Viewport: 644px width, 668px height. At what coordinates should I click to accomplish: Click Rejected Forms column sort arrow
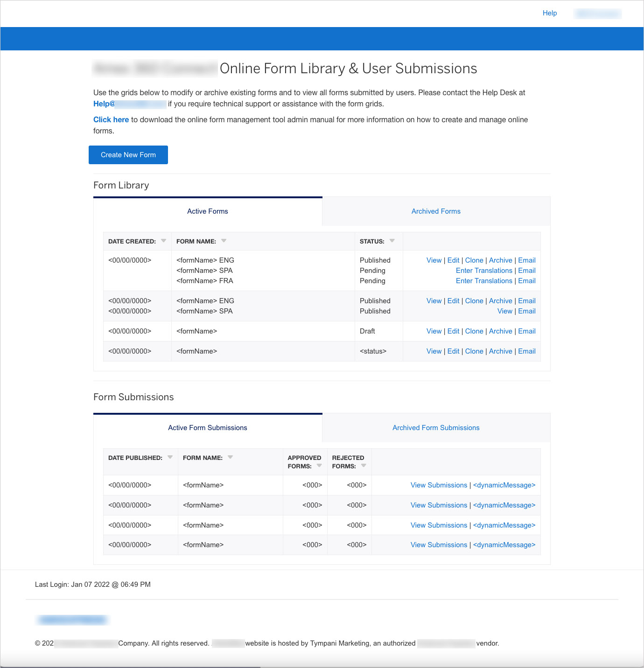coord(364,466)
